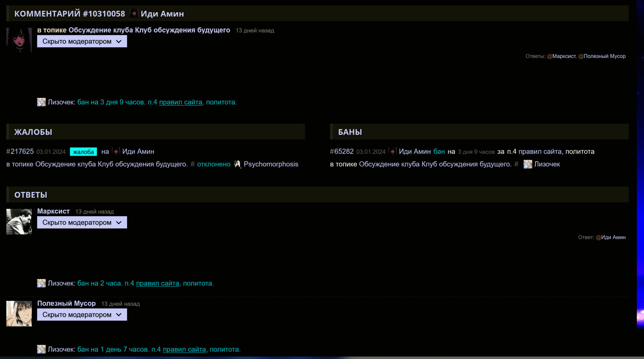Click Иди Амин small avatar in complaint row
This screenshot has width=644, height=359.
coord(116,152)
